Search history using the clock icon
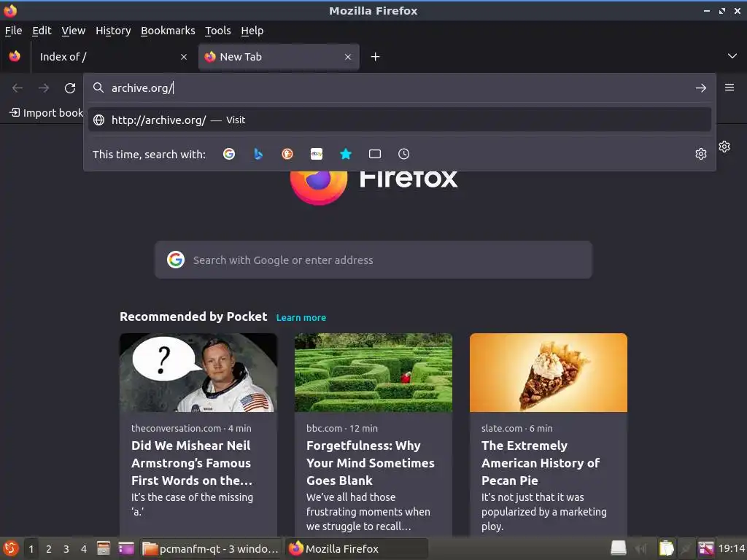 [403, 154]
